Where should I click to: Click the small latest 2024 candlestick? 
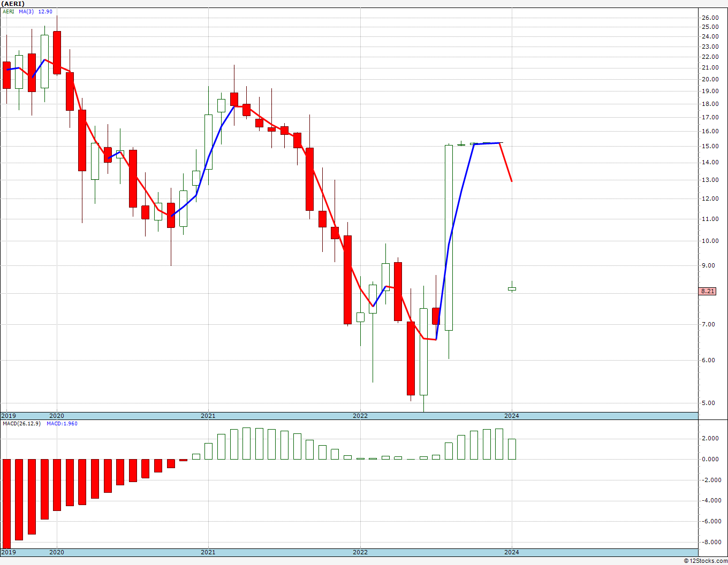pos(512,288)
